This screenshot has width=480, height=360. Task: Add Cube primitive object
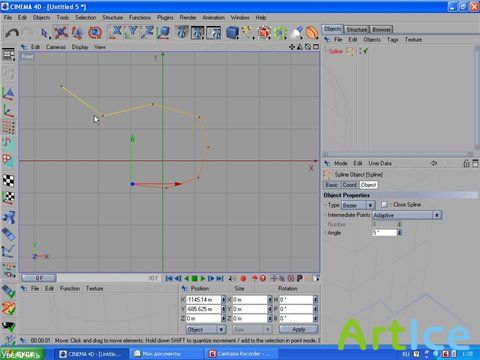pos(232,32)
